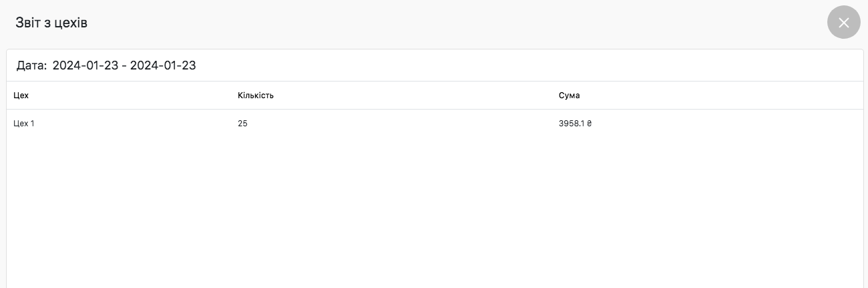Viewport: 868px width, 288px height.
Task: Click the sum value 3958.1
Action: click(572, 124)
